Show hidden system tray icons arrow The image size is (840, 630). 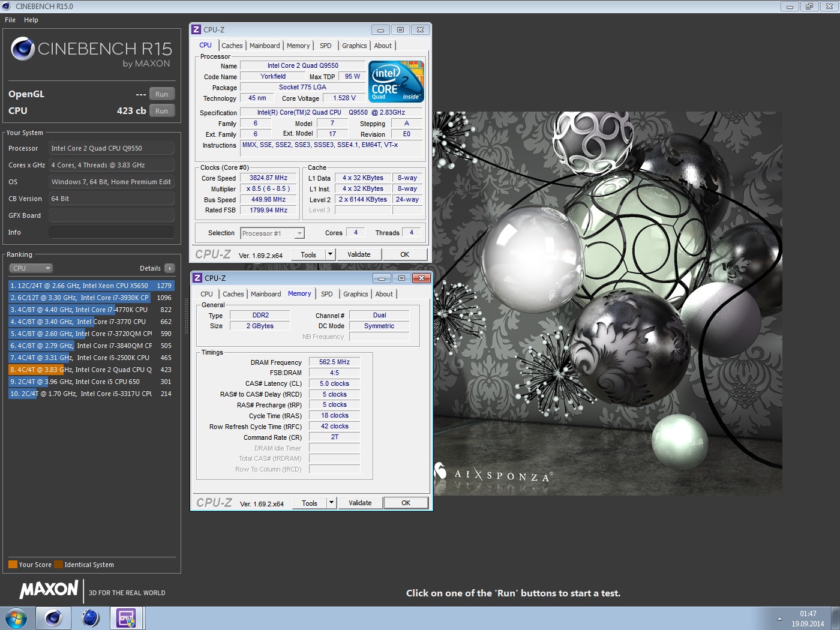pyautogui.click(x=779, y=618)
